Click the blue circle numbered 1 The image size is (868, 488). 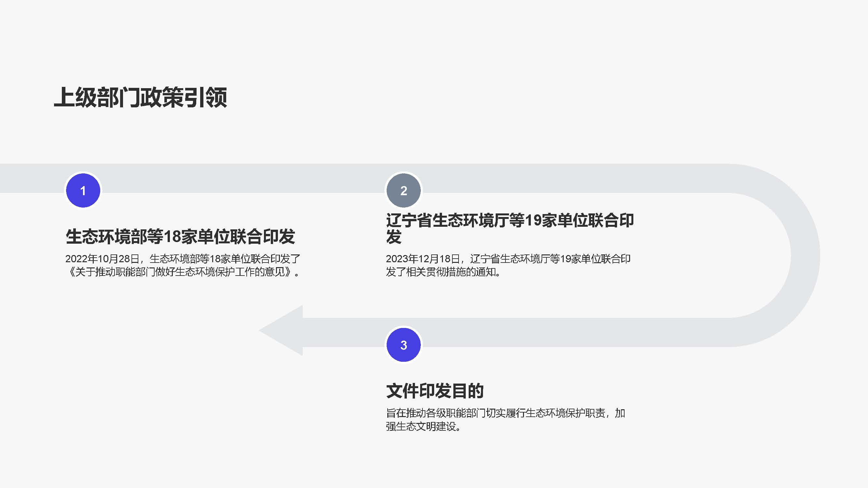click(83, 191)
